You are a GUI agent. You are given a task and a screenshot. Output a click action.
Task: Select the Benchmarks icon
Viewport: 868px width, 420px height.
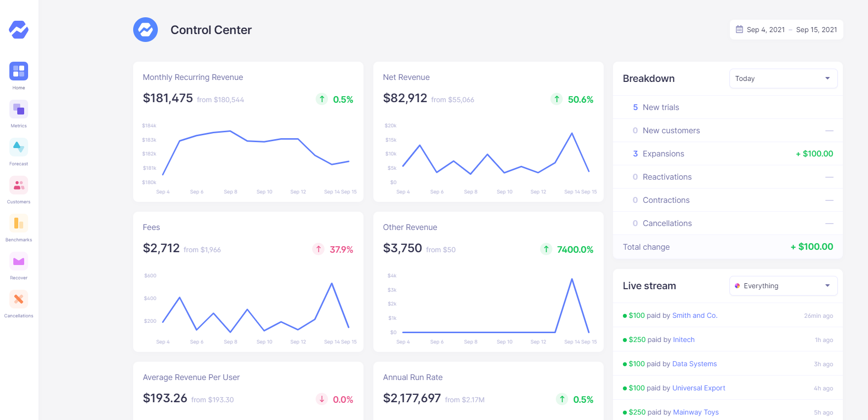[19, 223]
